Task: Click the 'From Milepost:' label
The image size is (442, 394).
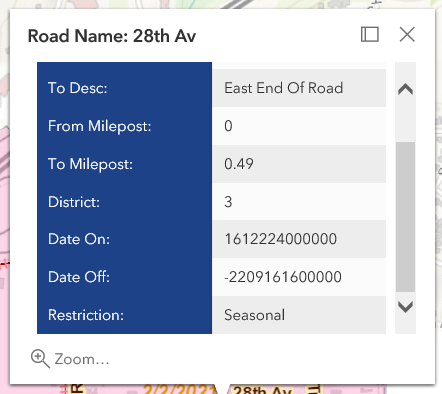Action: coord(99,126)
